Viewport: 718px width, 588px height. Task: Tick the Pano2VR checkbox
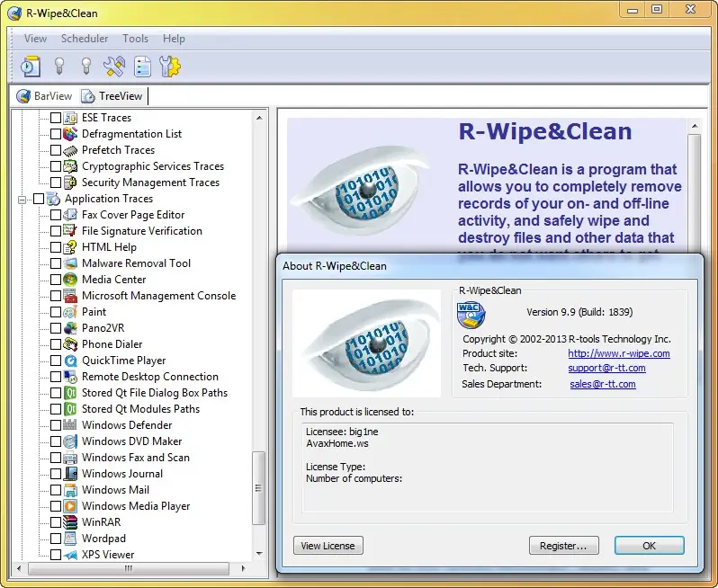[x=56, y=328]
